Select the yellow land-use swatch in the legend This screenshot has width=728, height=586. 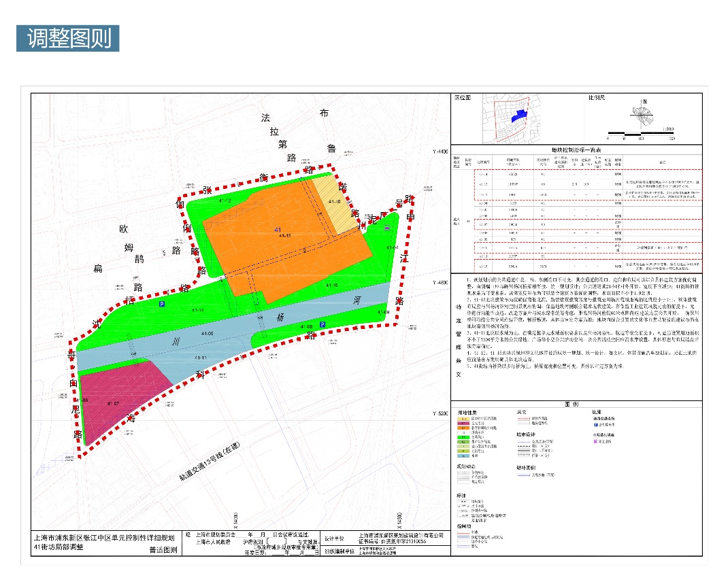[463, 419]
